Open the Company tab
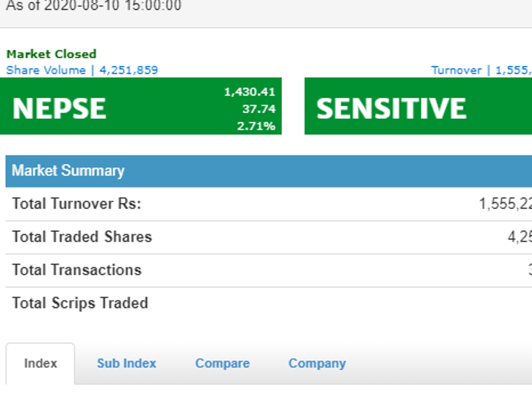This screenshot has height=393, width=532. click(x=317, y=364)
